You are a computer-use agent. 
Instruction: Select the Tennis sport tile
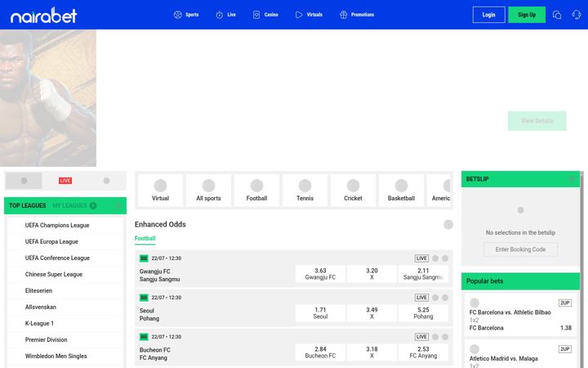pos(305,190)
